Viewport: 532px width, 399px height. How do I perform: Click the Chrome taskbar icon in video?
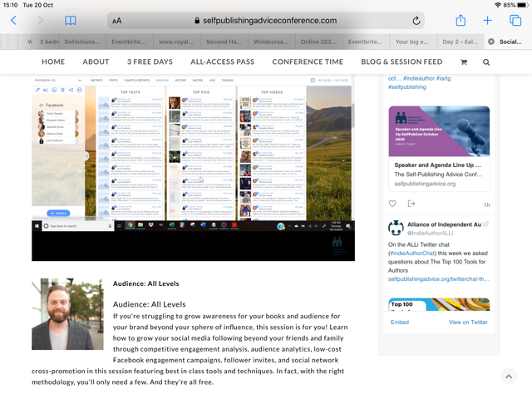130,225
